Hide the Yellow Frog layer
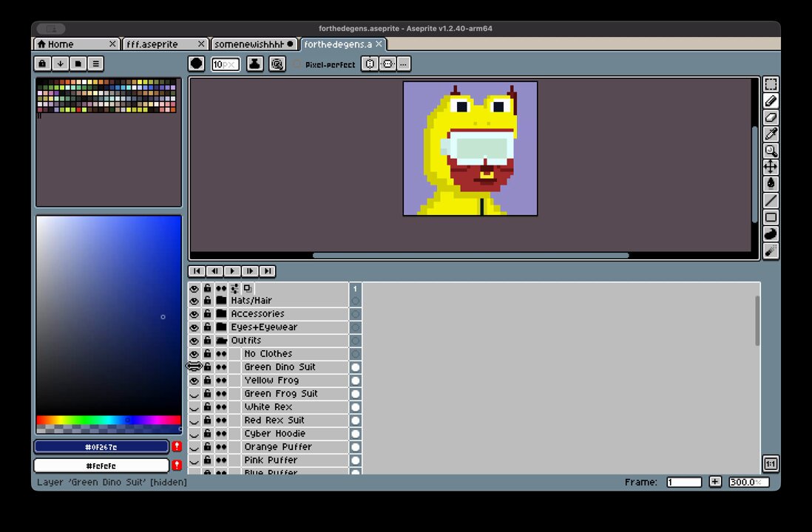812x532 pixels. click(x=194, y=381)
